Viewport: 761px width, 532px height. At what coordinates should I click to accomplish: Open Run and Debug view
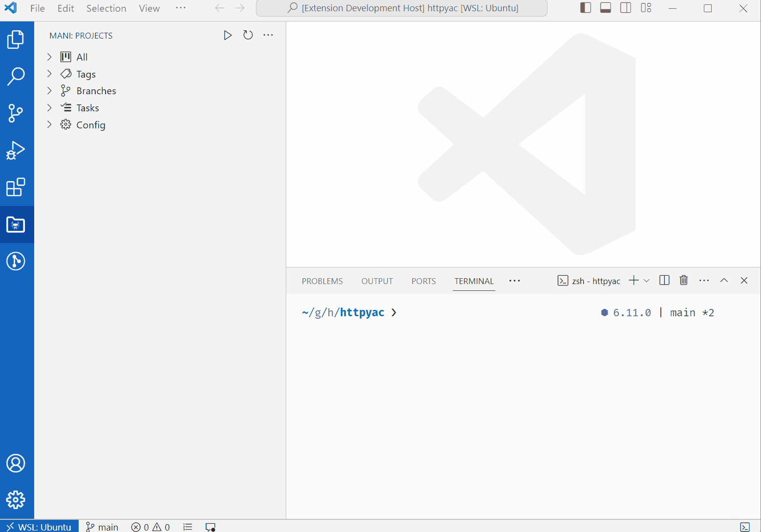(x=16, y=150)
